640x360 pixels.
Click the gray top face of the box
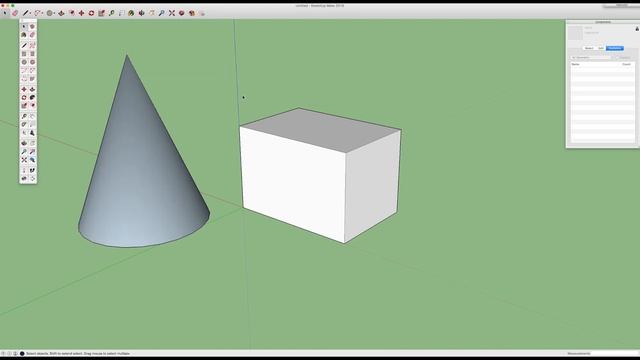[320, 130]
